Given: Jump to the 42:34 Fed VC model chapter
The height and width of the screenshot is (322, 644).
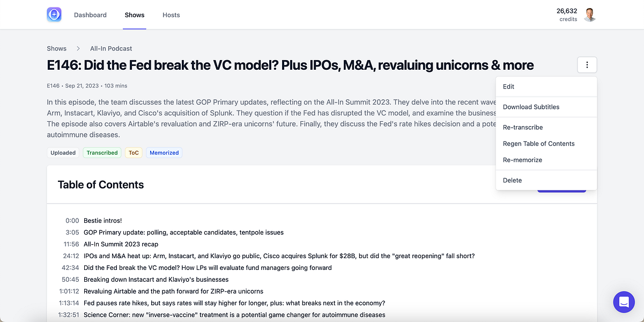Looking at the screenshot, I should [208, 268].
